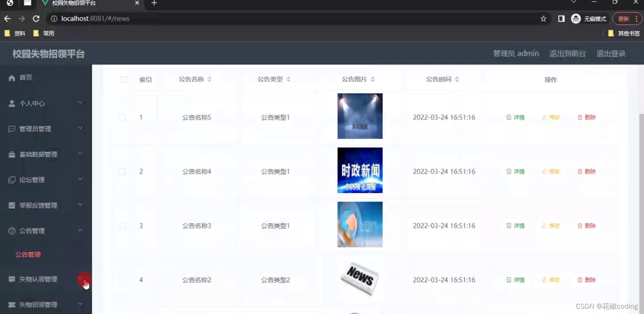The height and width of the screenshot is (314, 644).
Task: Open a new browser tab with plus
Action: (154, 3)
